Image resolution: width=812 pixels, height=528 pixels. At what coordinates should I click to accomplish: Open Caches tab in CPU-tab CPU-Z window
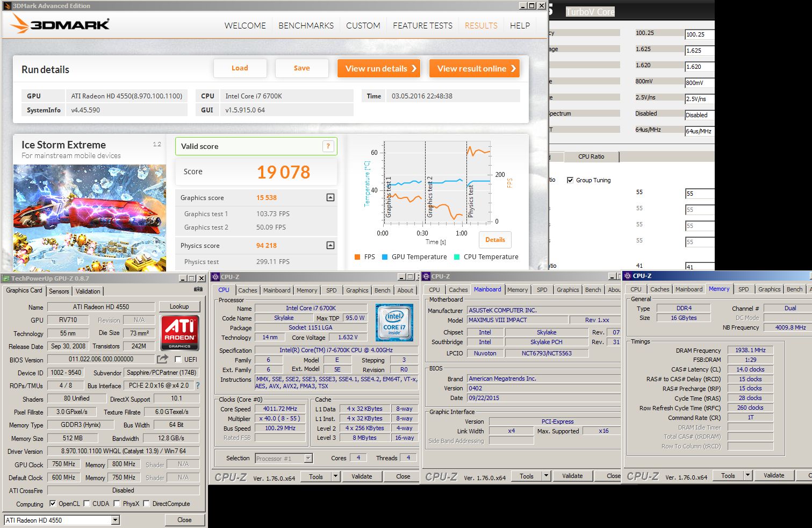pyautogui.click(x=248, y=290)
